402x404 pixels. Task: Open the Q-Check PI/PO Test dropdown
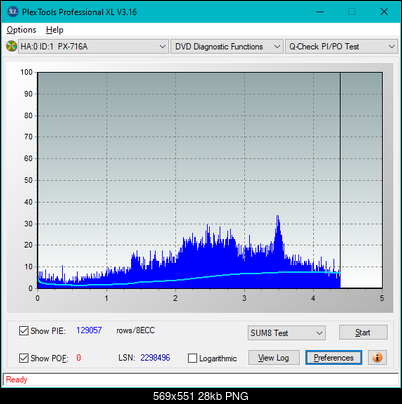(341, 46)
